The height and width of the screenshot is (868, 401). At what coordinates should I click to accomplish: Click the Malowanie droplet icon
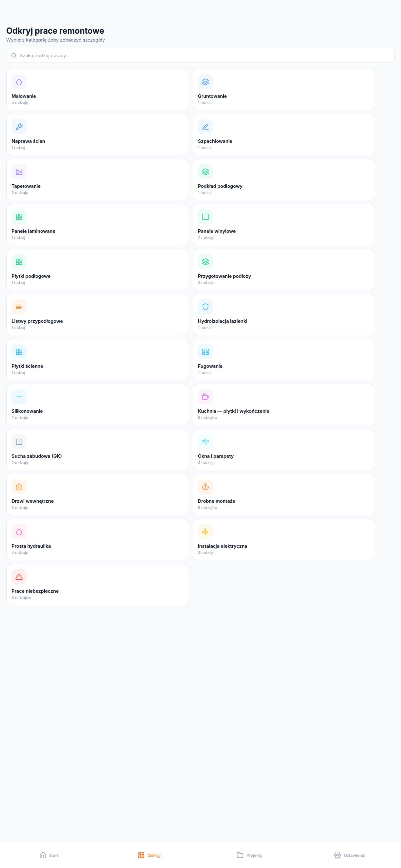[x=19, y=82]
